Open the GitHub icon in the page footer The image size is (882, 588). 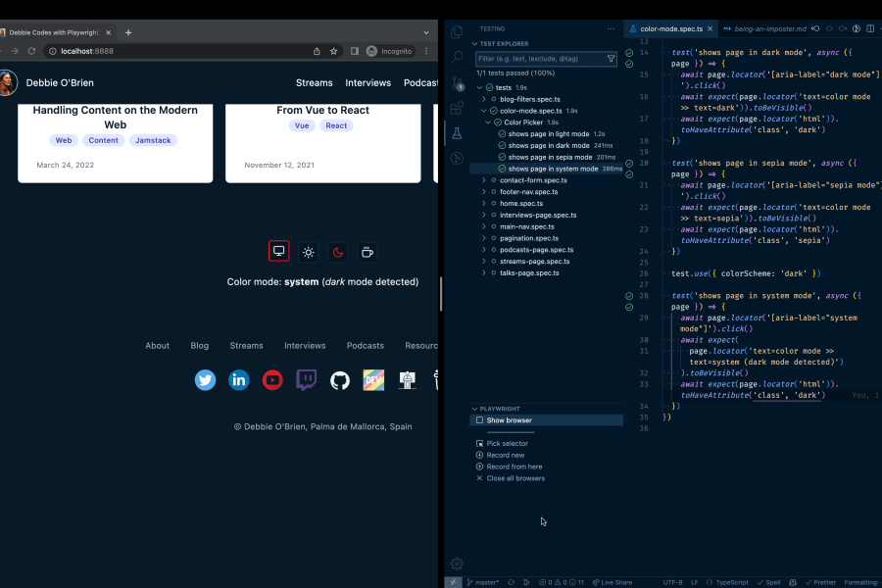click(340, 380)
